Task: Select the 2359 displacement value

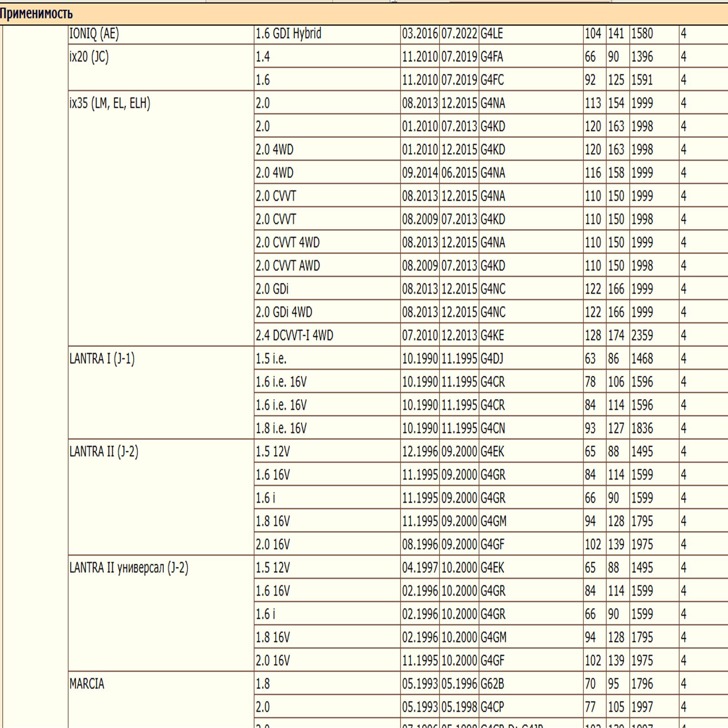Action: point(642,336)
